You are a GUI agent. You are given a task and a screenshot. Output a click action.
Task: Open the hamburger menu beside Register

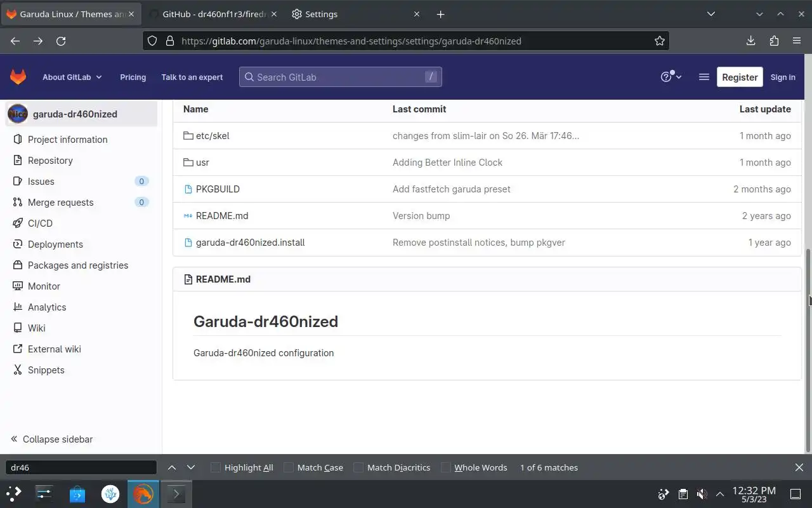(704, 77)
